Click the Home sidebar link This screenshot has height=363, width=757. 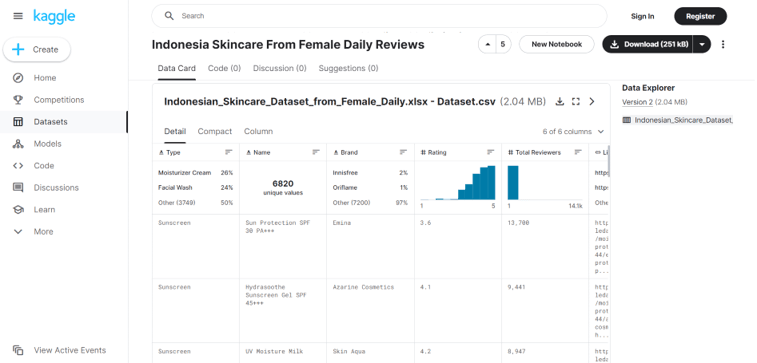pyautogui.click(x=45, y=78)
